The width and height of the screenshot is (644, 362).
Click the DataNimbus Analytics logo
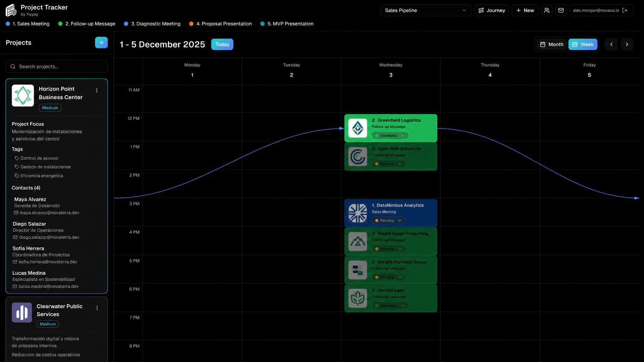click(358, 213)
